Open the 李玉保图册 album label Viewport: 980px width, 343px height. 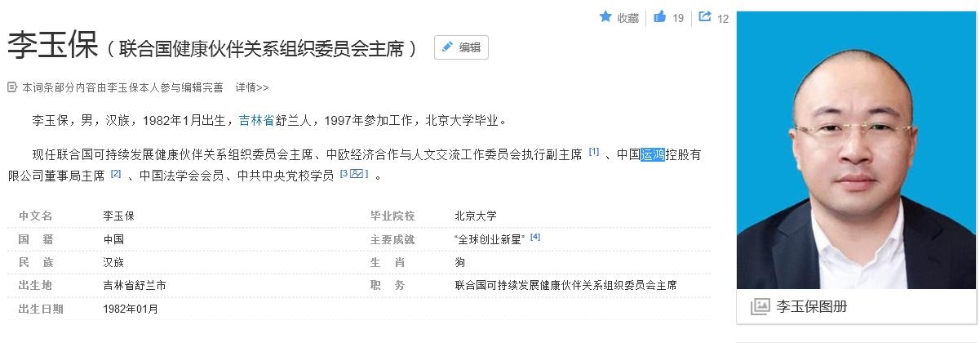[x=811, y=307]
